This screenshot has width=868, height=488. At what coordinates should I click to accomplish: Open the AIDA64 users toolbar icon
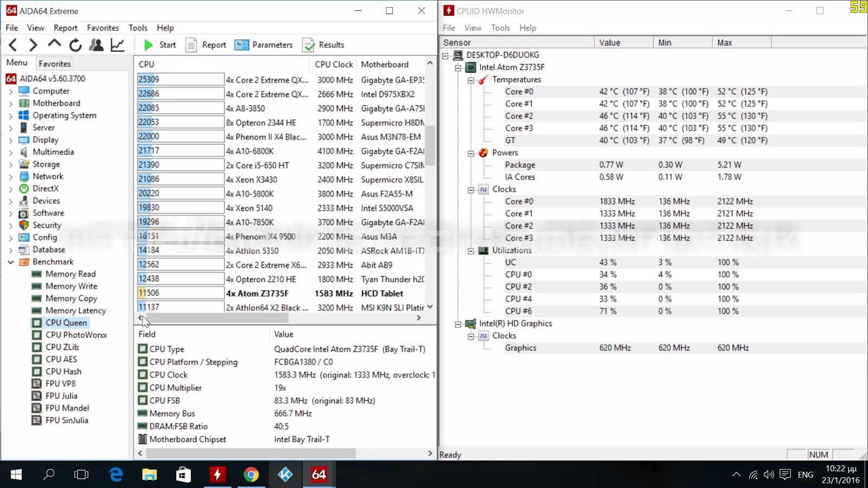click(96, 45)
